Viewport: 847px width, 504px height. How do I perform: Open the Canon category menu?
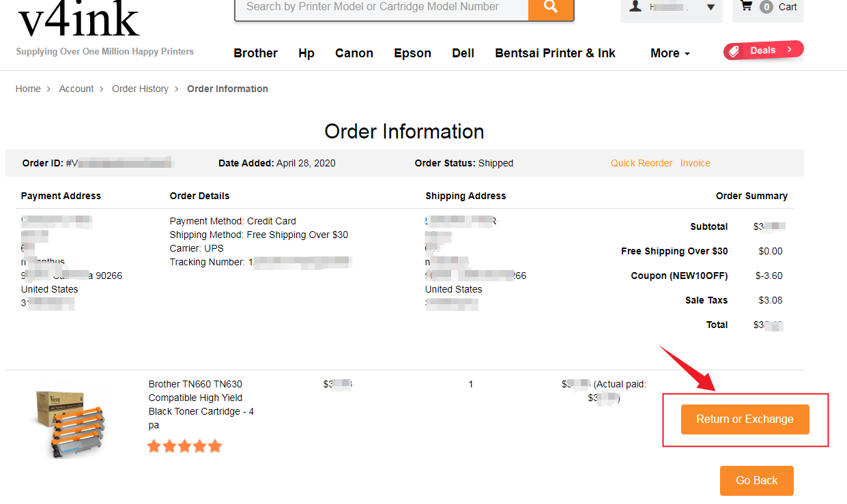tap(354, 53)
